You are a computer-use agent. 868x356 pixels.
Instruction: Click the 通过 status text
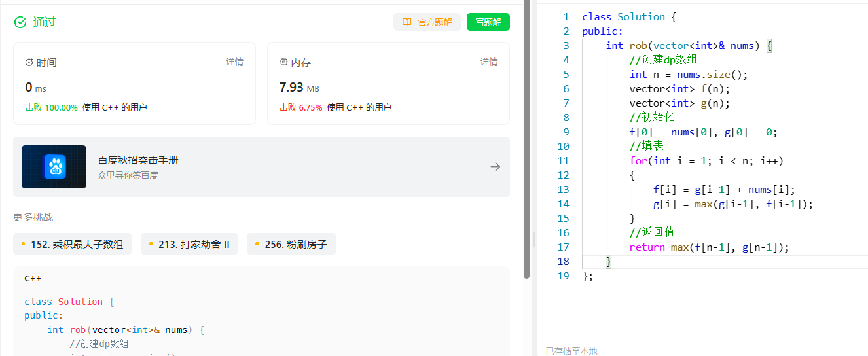tap(45, 22)
